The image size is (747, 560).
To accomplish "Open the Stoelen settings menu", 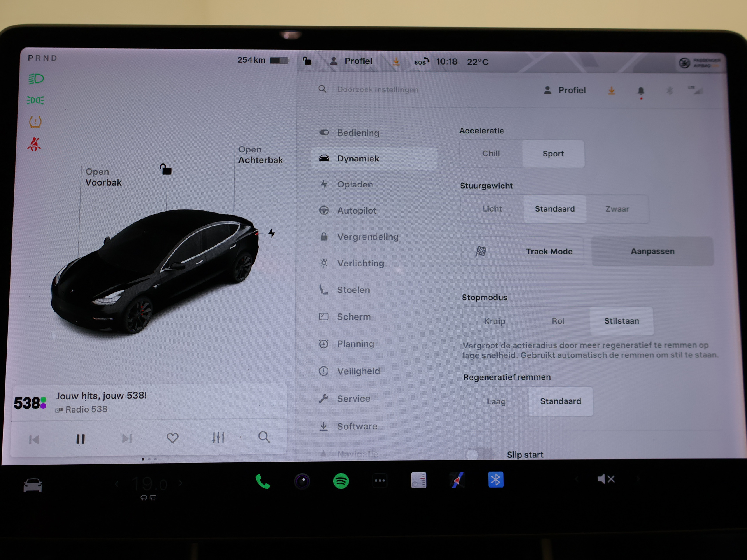I will coord(374,290).
